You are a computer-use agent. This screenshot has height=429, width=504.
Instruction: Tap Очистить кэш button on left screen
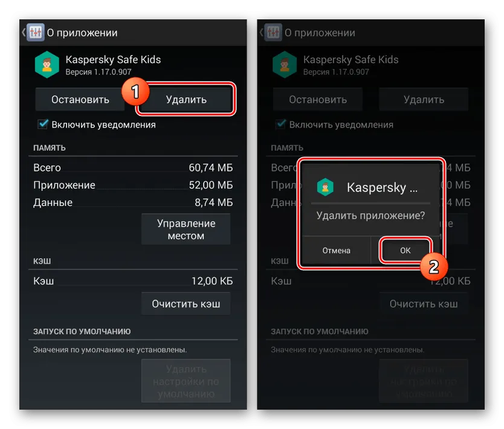186,304
